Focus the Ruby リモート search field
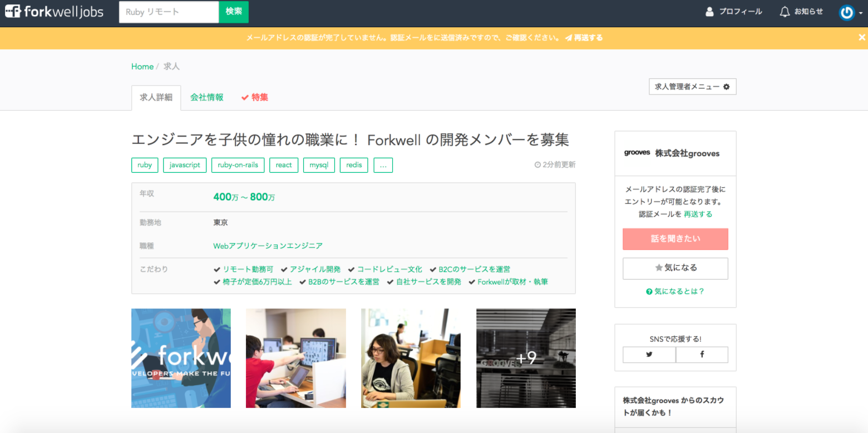Image resolution: width=868 pixels, height=433 pixels. click(169, 12)
